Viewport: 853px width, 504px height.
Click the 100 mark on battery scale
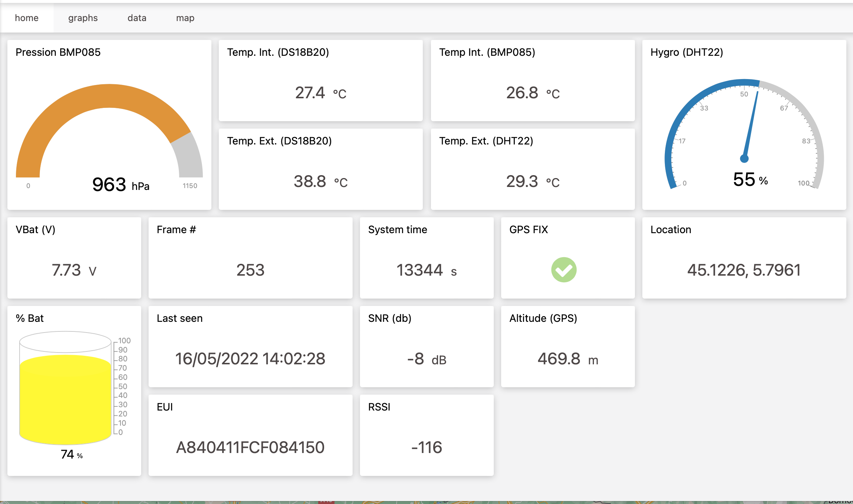(124, 341)
